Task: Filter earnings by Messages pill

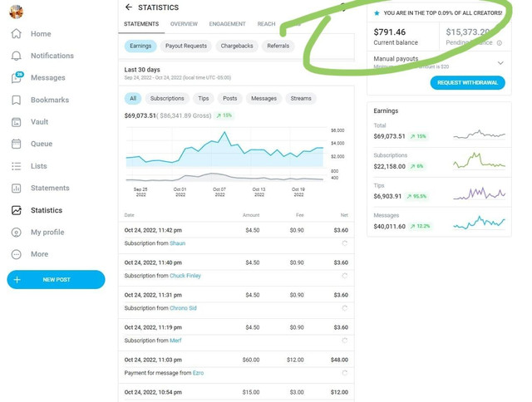Action: (x=264, y=98)
